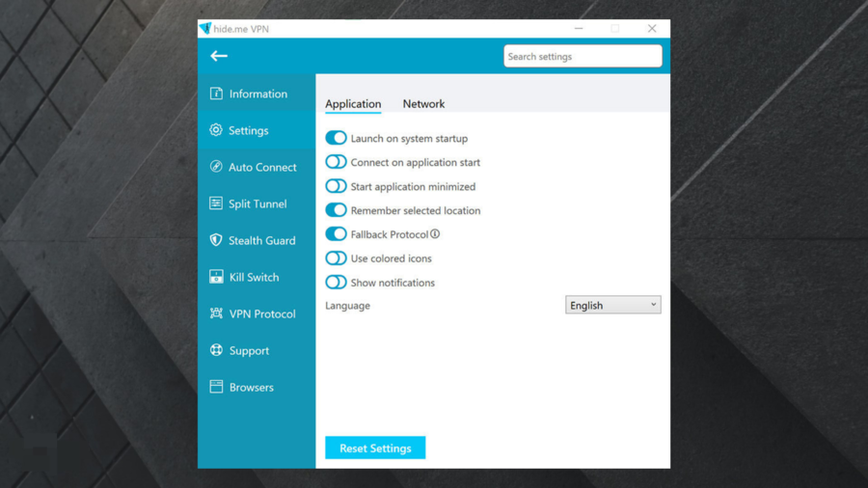Focus the Search settings field
This screenshot has width=868, height=488.
click(583, 57)
